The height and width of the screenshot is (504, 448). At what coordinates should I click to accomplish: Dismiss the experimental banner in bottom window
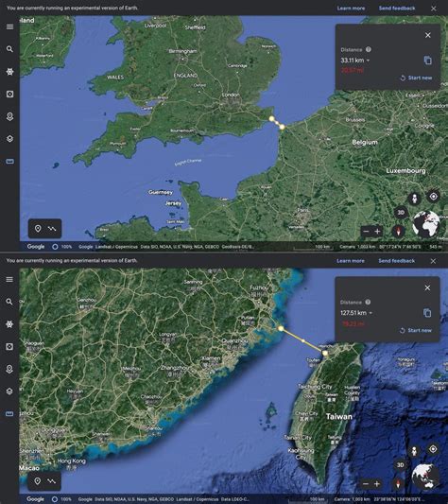[x=433, y=261]
